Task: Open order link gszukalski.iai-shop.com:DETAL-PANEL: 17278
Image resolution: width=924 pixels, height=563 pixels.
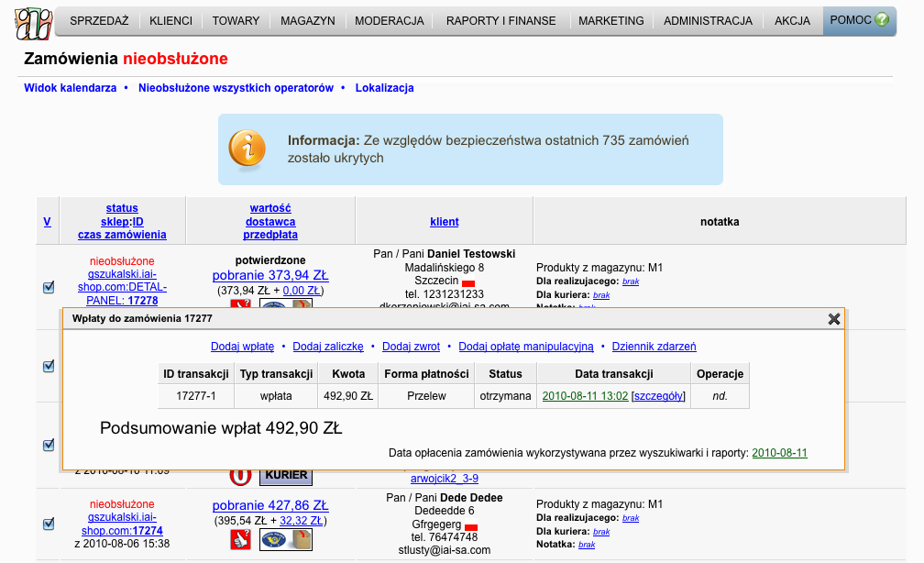Action: tap(122, 287)
